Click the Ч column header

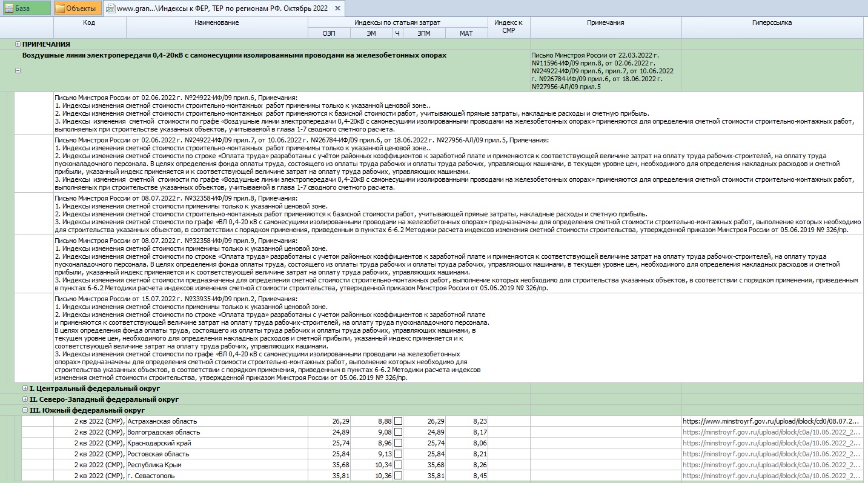(398, 33)
